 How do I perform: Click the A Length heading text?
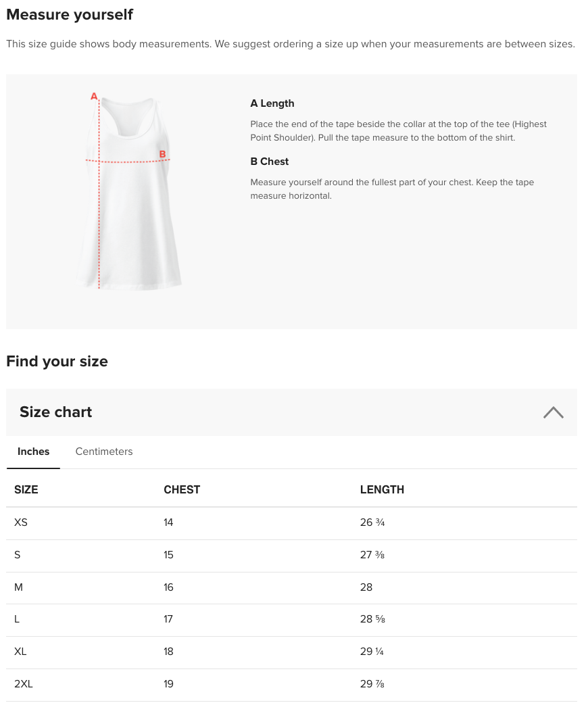tap(272, 103)
